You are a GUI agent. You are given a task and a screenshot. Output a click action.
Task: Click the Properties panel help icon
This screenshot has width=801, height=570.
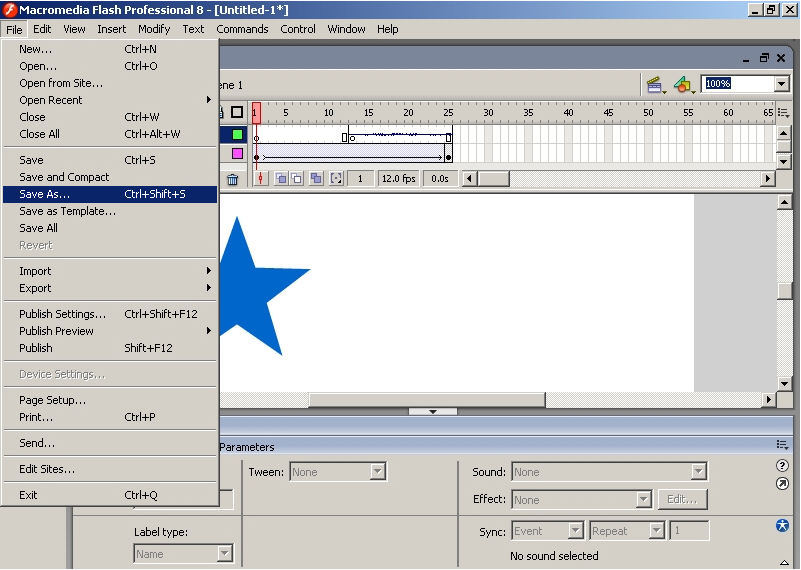pyautogui.click(x=782, y=465)
